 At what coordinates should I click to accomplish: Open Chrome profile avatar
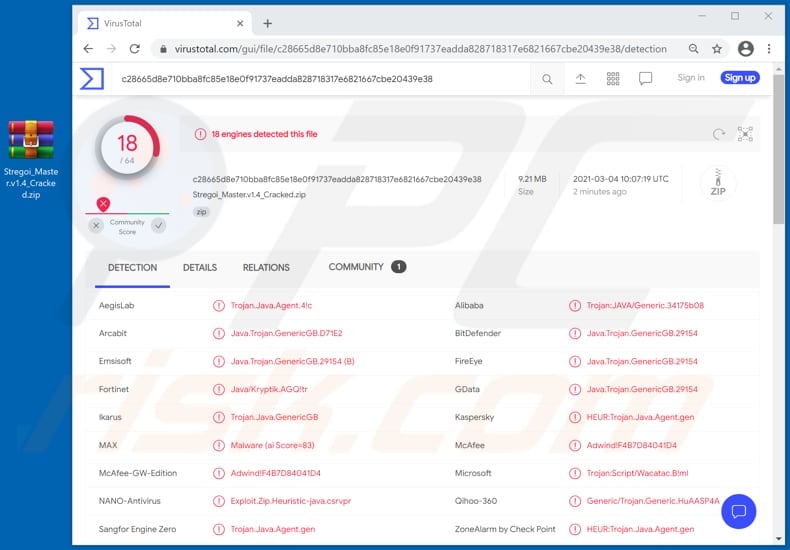click(x=746, y=49)
